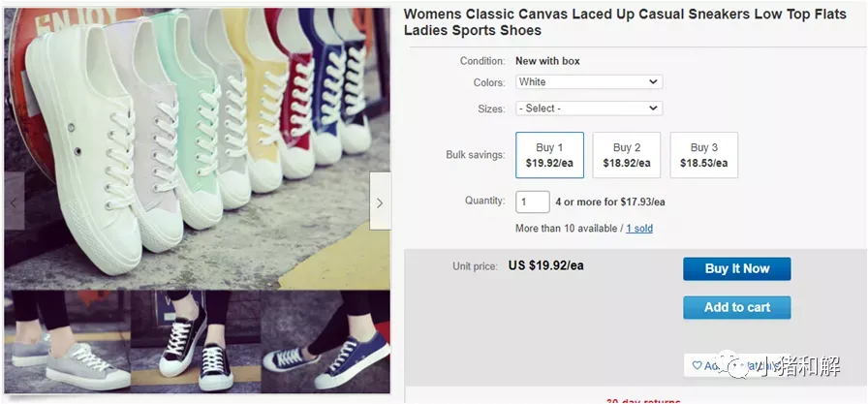
Task: Select the Buy 2 at $18.92/ea option
Action: coord(627,155)
